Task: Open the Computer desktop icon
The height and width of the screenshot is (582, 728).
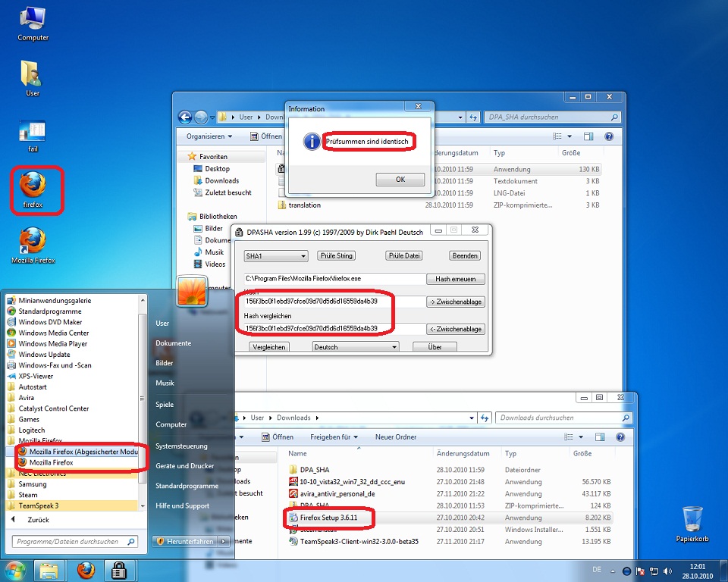Action: (33, 23)
